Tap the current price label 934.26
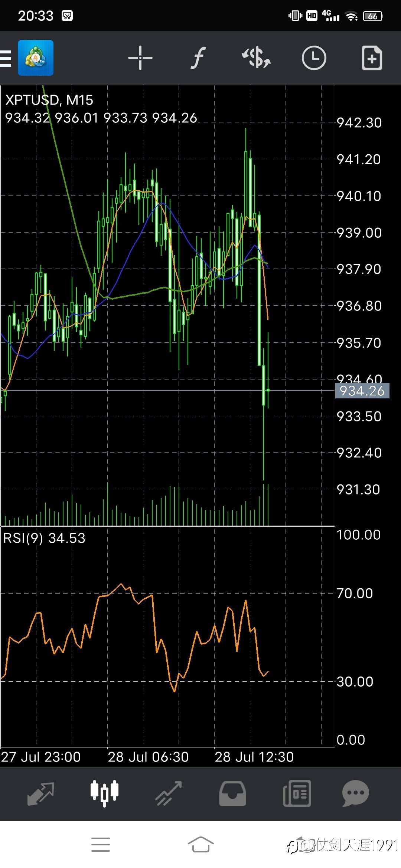 click(362, 391)
